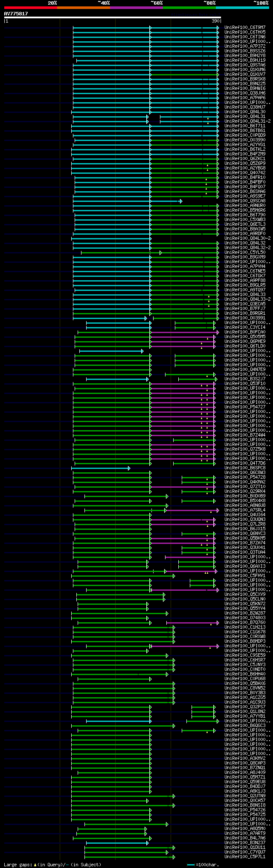273x868 pixels.
Task: Open hit UniRef100_B3N237
Action: coord(245,842)
